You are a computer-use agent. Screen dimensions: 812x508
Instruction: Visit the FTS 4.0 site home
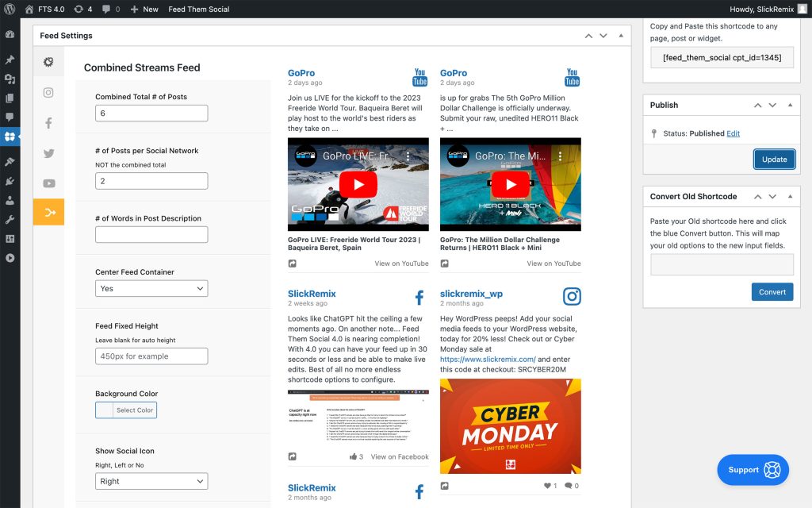(45, 9)
